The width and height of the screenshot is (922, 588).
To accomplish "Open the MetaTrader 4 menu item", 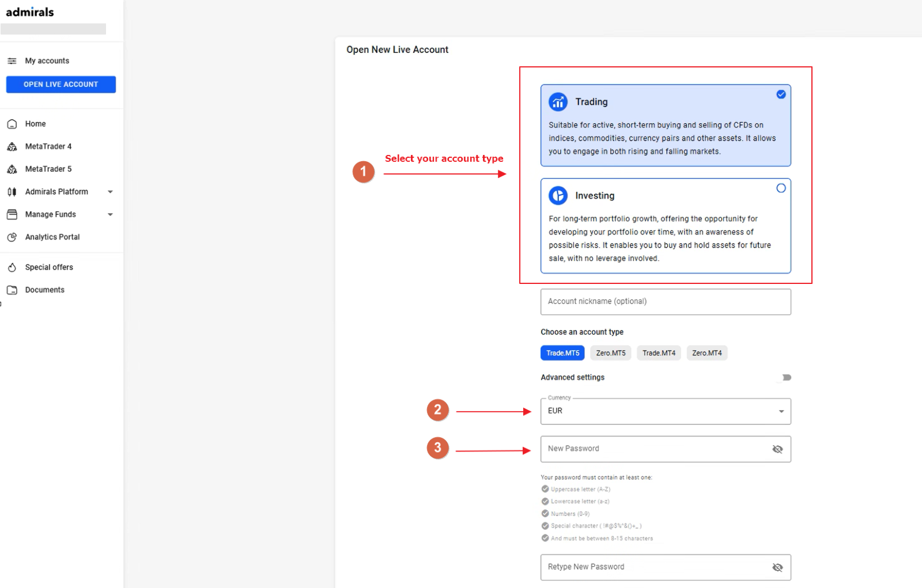I will pyautogui.click(x=48, y=146).
